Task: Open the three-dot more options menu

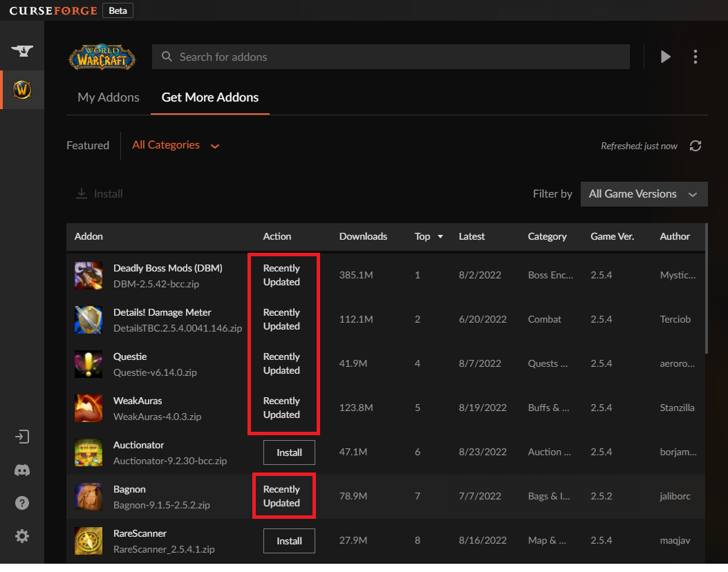Action: [695, 57]
